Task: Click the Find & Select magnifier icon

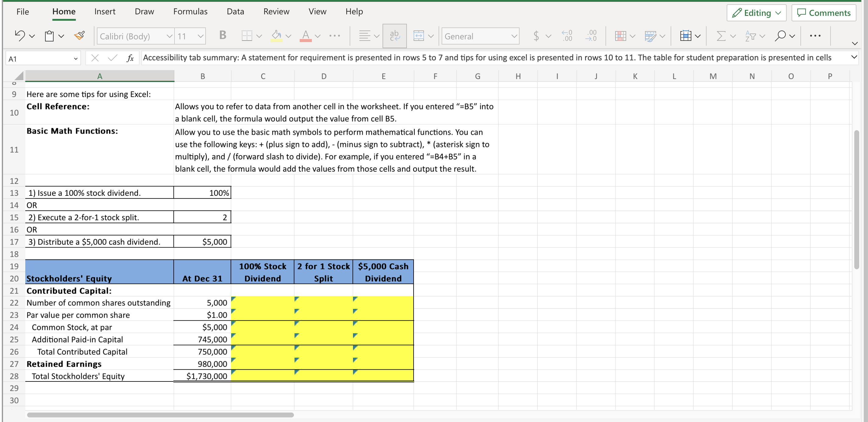Action: tap(780, 35)
